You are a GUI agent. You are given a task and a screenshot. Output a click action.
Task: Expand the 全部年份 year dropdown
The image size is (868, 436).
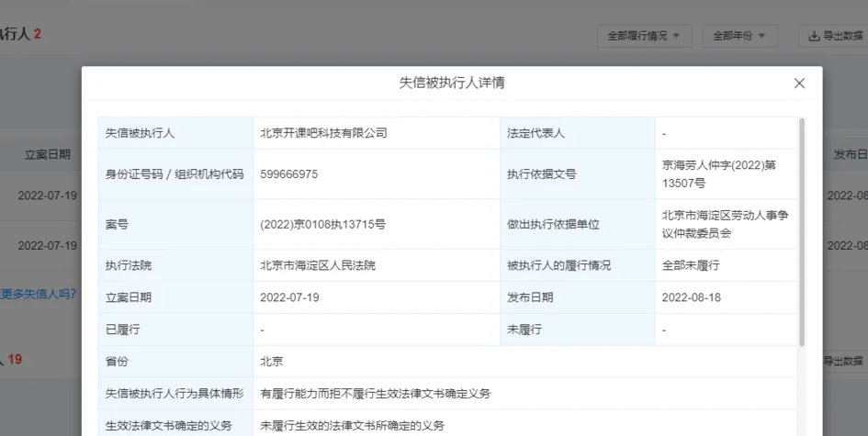pyautogui.click(x=739, y=36)
